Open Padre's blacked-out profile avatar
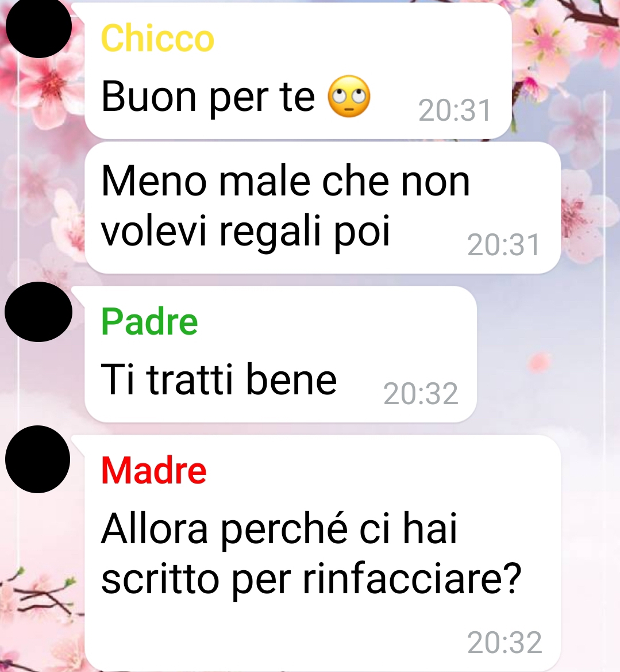The image size is (620, 672). (x=38, y=312)
